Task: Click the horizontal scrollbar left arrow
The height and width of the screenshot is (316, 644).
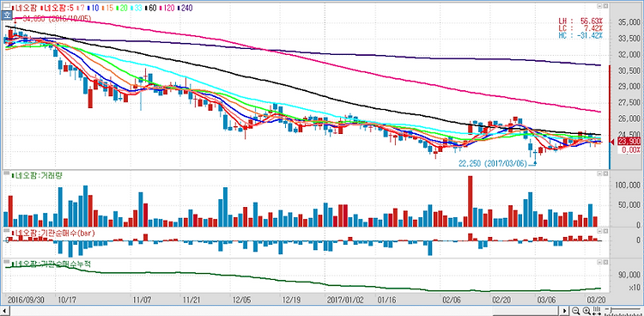Action: tap(5, 311)
